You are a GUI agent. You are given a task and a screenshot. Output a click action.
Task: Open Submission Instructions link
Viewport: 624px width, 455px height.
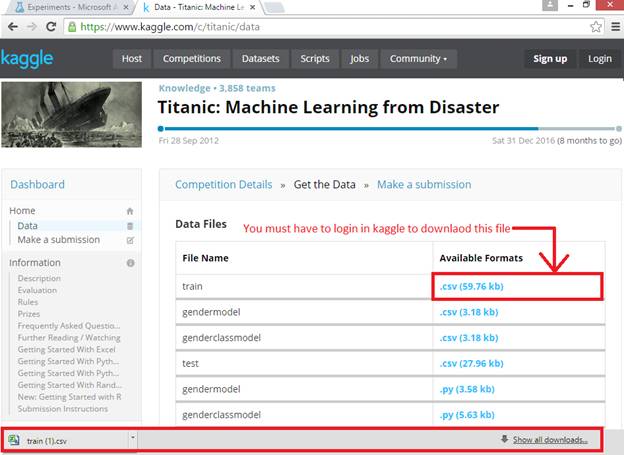62,409
